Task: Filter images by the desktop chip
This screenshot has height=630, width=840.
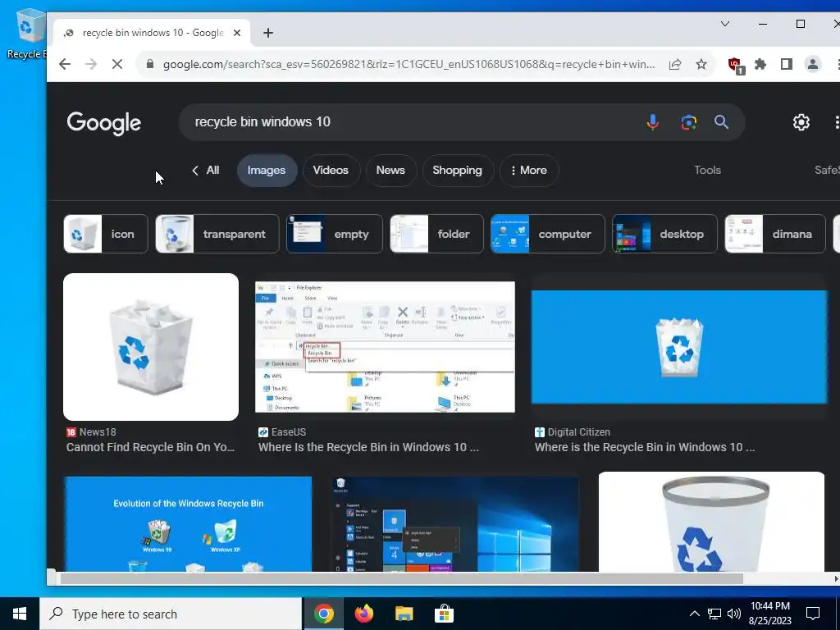Action: (664, 234)
